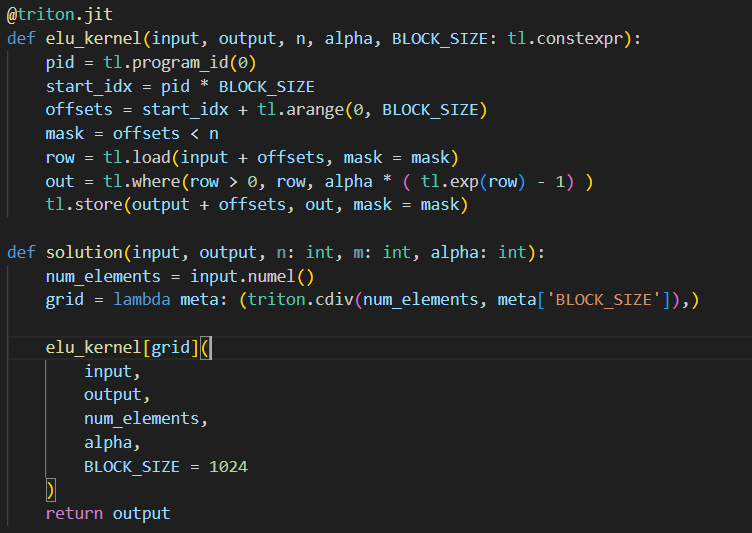
Task: Click the tl.arange call
Action: click(x=372, y=110)
